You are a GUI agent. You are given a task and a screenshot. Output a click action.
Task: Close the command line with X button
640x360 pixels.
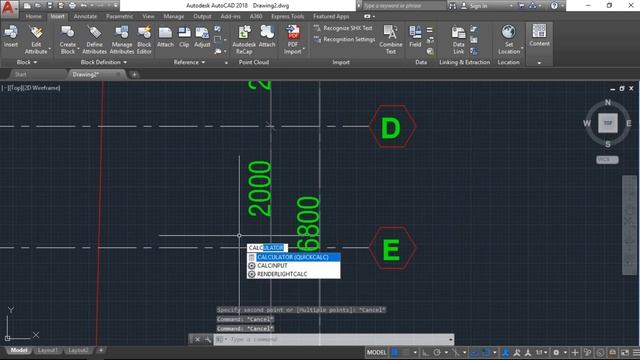pyautogui.click(x=197, y=340)
